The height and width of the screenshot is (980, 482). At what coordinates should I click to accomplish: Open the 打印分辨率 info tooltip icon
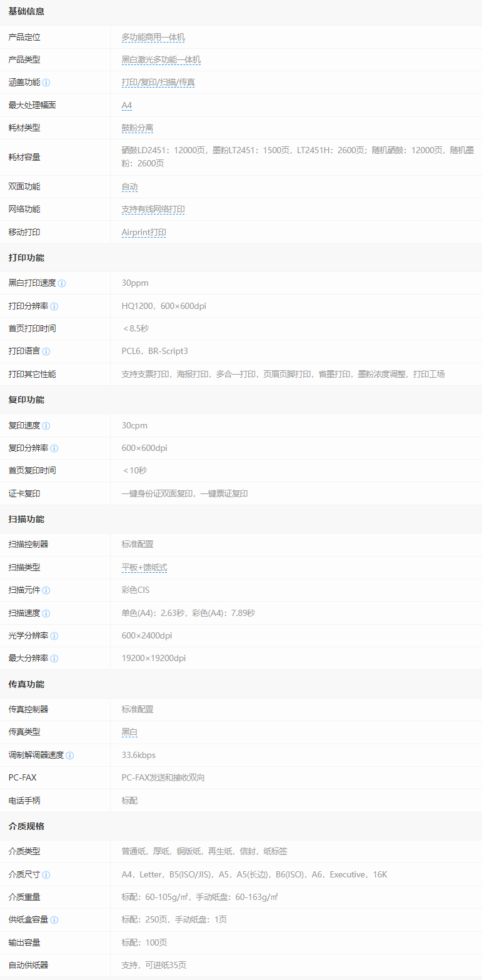click(x=54, y=306)
